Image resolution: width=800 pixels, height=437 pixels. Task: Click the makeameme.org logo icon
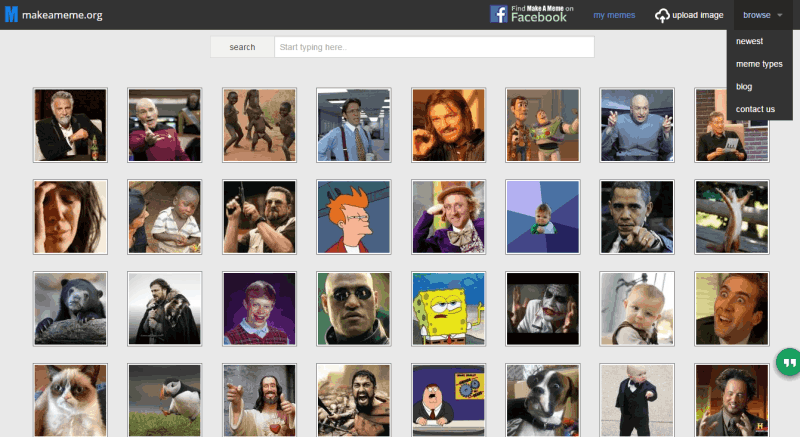tap(11, 14)
